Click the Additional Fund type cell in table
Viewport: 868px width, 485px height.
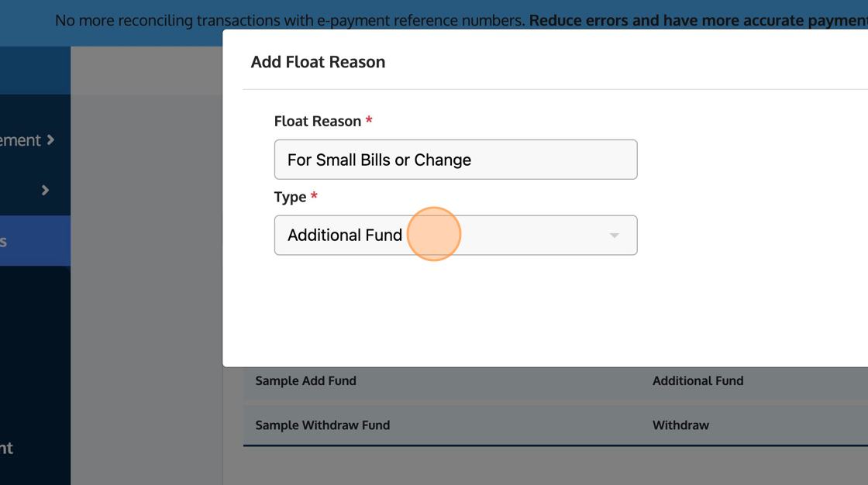tap(697, 380)
